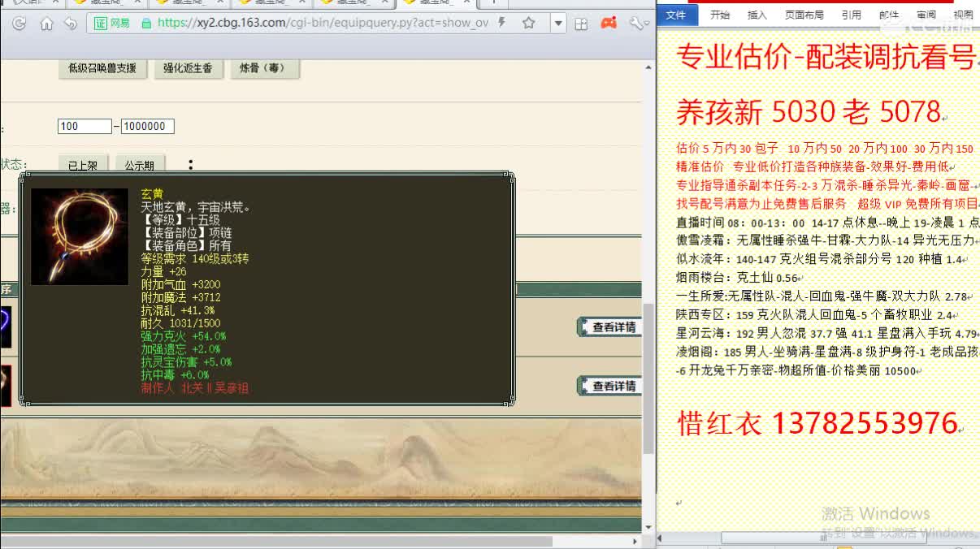Click the 专业估价-配装调抗看号 heading in Word
Viewport: 980px width, 549px height.
point(826,57)
